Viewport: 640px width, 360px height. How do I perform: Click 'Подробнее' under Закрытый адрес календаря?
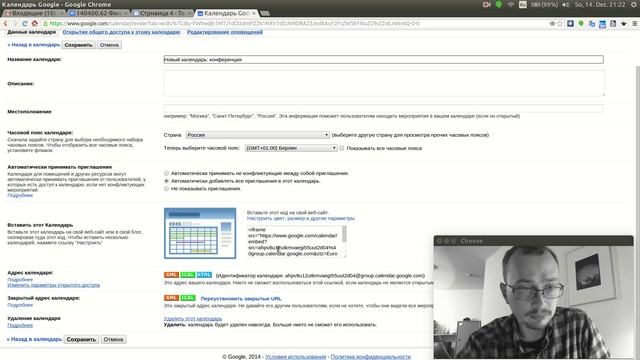point(20,305)
